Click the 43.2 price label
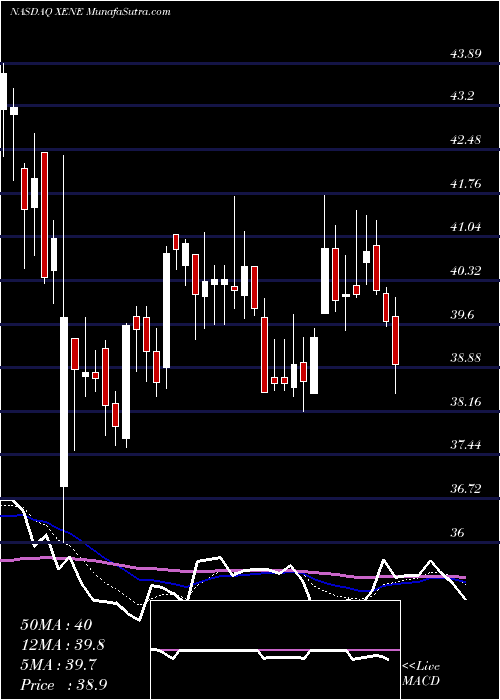This screenshot has width=500, height=700. tap(462, 96)
